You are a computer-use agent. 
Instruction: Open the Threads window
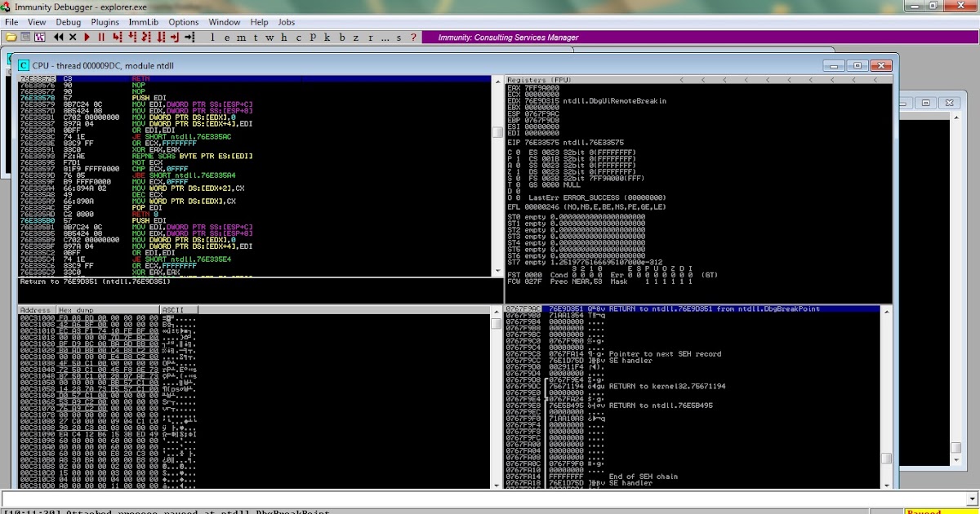tap(256, 37)
